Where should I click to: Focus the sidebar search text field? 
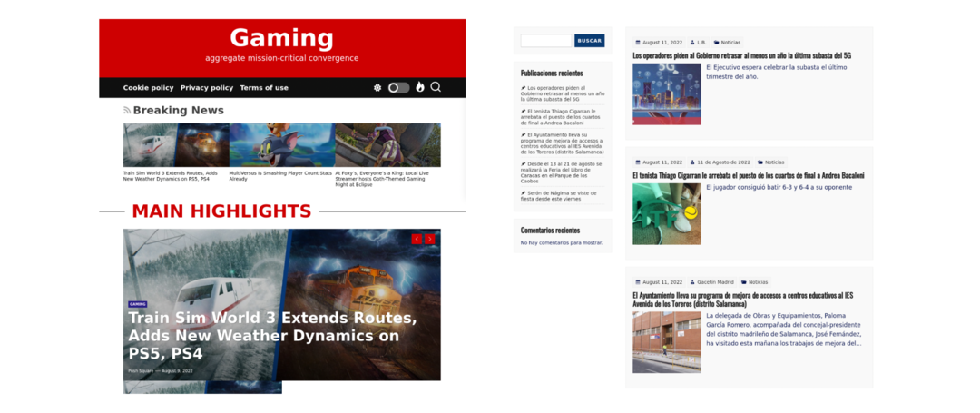click(545, 41)
